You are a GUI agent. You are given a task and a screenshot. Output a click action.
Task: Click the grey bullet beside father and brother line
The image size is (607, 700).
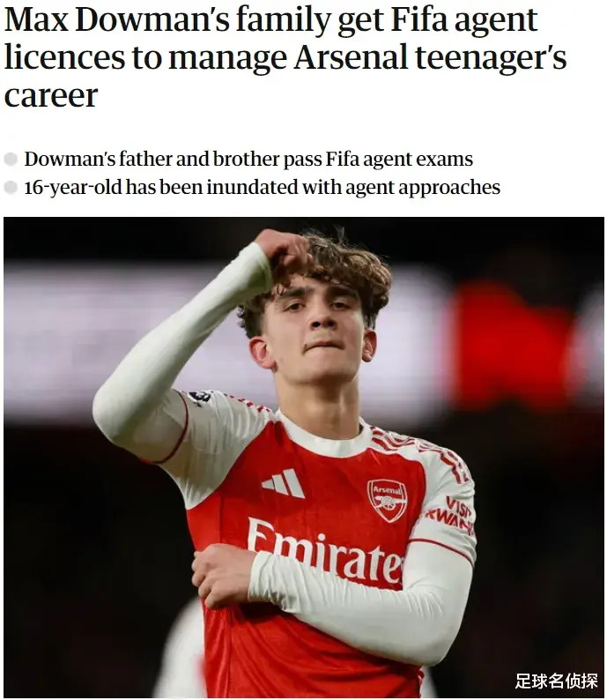point(11,160)
